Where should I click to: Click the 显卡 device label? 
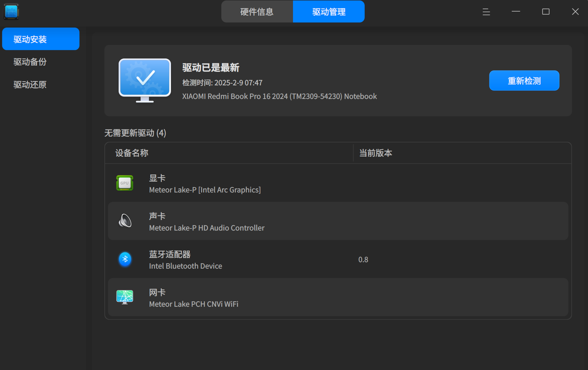[x=157, y=178]
